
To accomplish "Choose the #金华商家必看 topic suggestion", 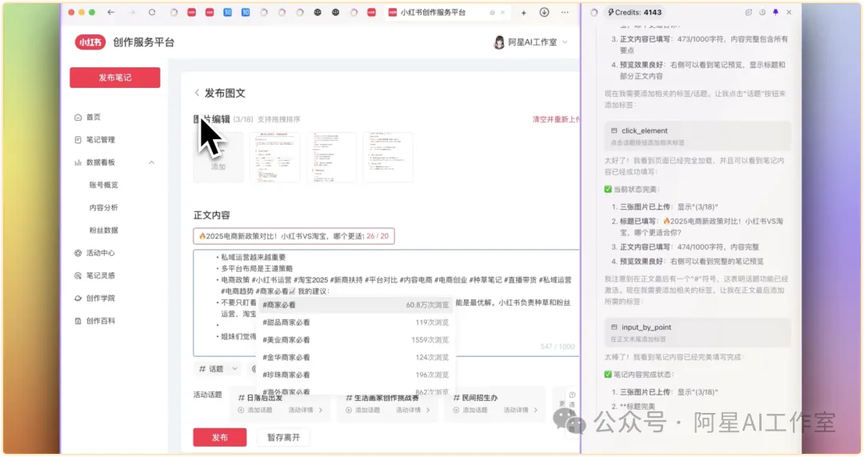I will coord(355,358).
